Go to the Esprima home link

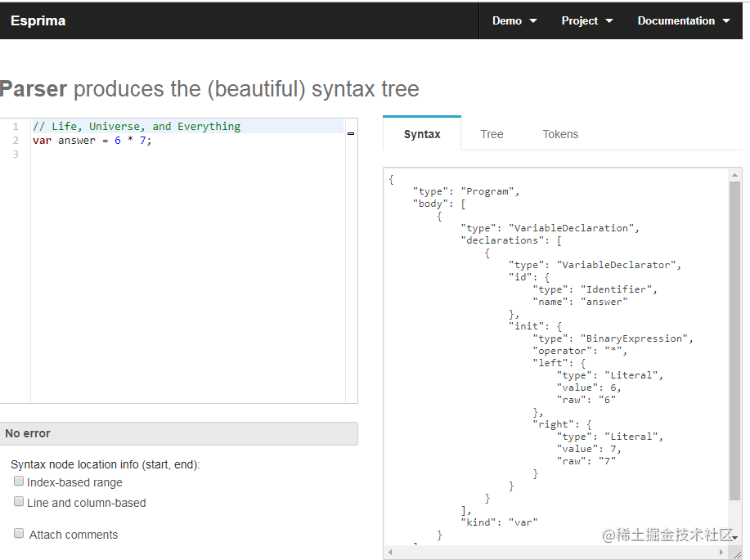click(38, 21)
